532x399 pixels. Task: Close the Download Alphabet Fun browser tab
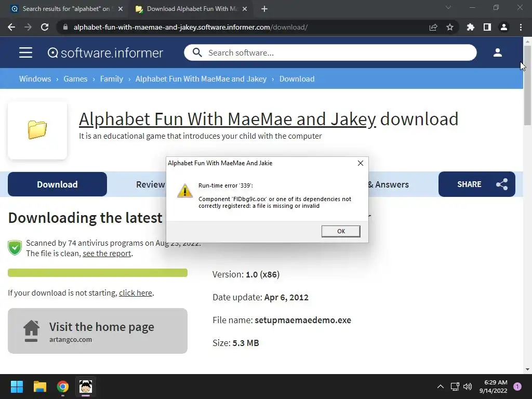[245, 9]
